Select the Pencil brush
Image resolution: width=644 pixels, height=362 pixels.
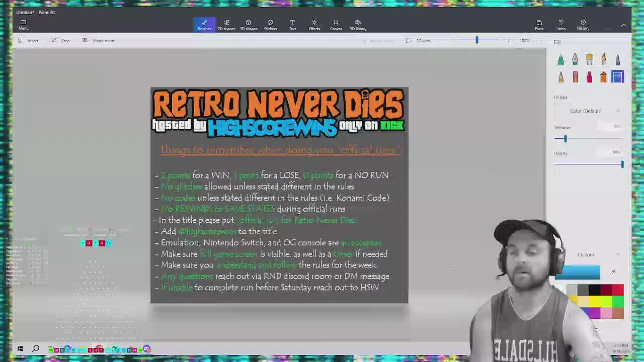click(560, 76)
